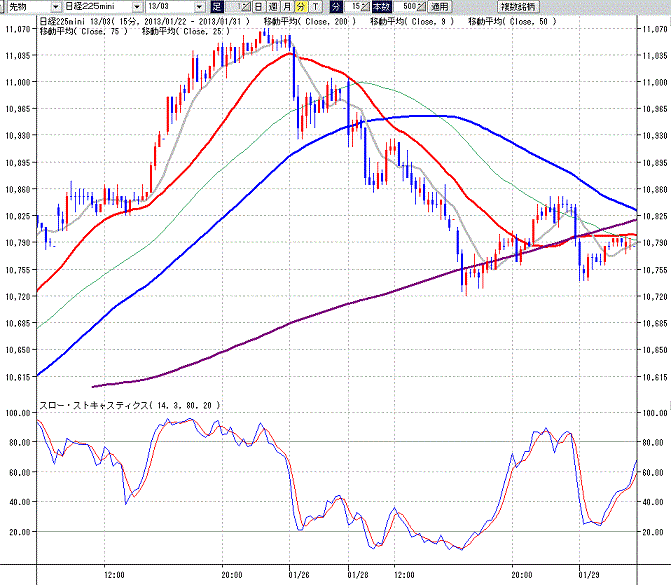Click the 01/28 date marker on the time axis
This screenshot has width=671, height=585.
point(358,575)
